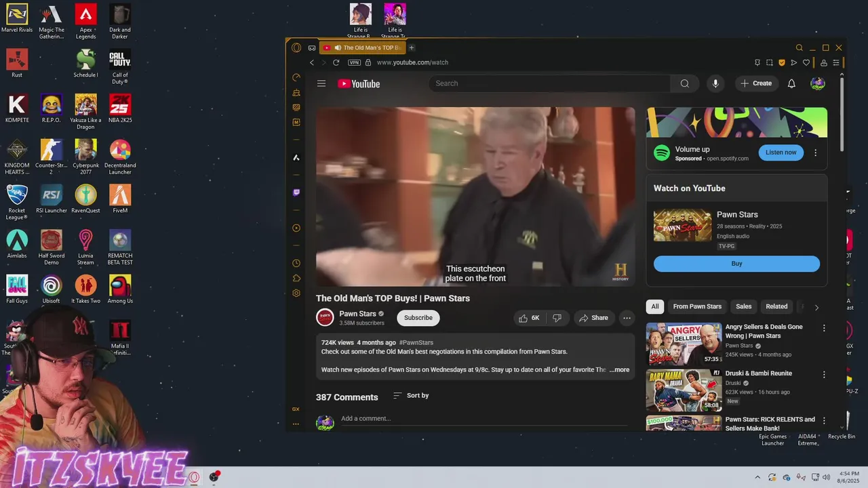The image size is (868, 488).
Task: Open the pinboards pin icon
Action: (757, 62)
